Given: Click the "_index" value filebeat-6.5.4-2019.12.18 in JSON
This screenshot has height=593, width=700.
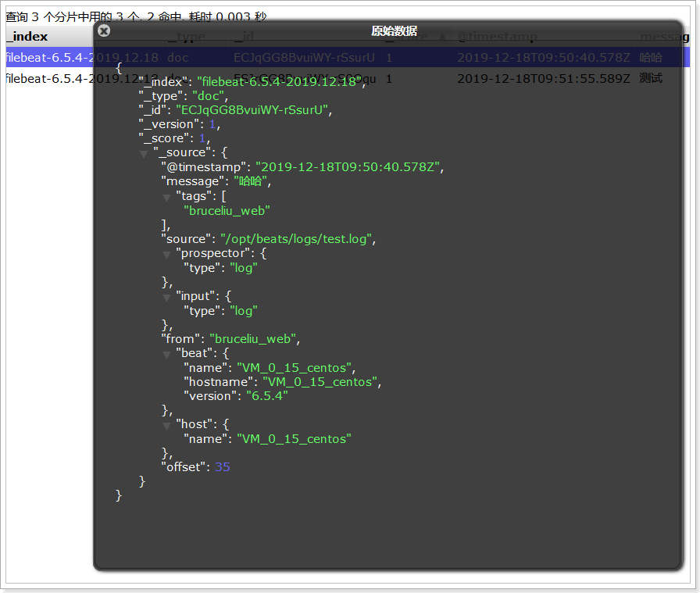Looking at the screenshot, I should [280, 82].
